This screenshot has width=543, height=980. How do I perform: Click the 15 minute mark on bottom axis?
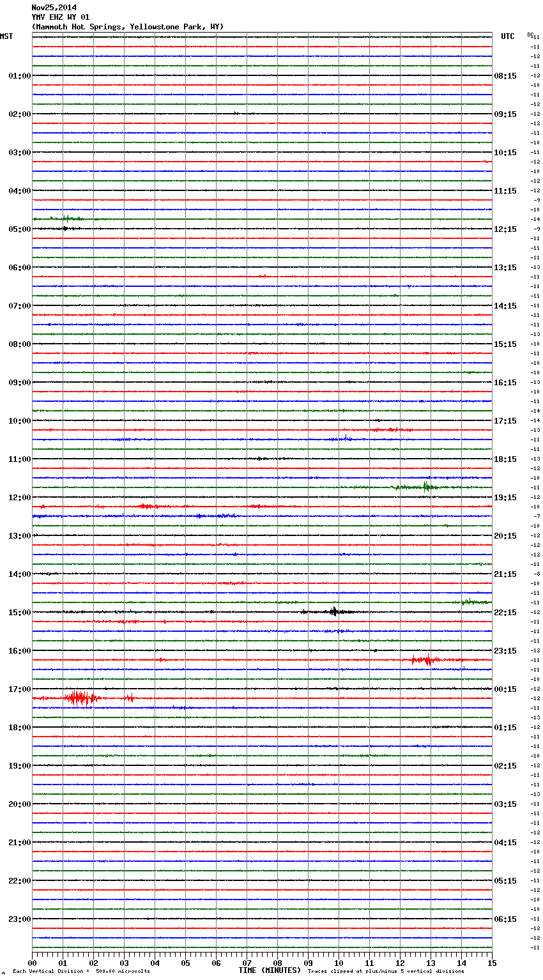point(491,963)
